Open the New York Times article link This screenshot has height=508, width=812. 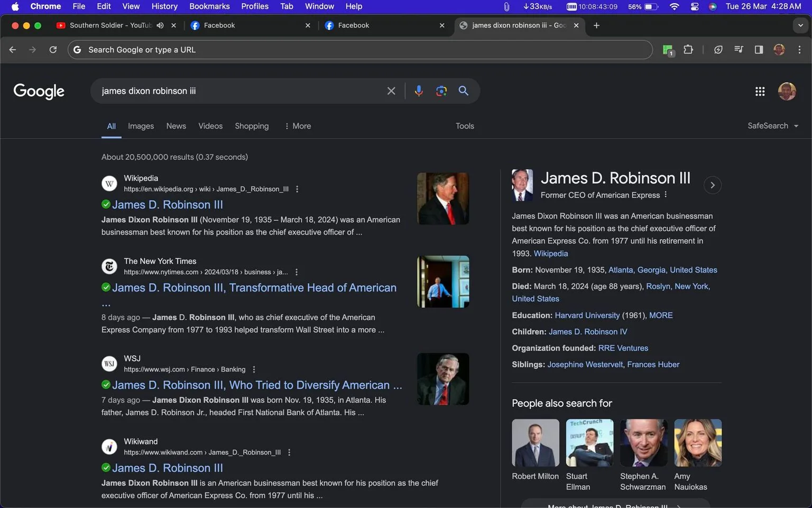tap(254, 288)
